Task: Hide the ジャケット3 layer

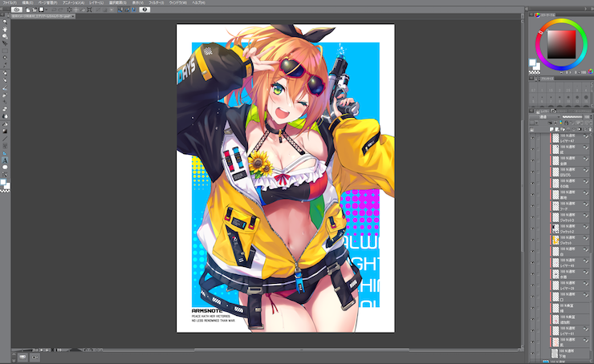Action: [532, 217]
